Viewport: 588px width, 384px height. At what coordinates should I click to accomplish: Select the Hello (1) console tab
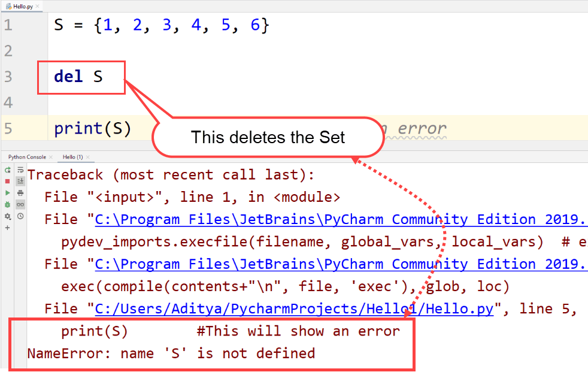(x=72, y=157)
